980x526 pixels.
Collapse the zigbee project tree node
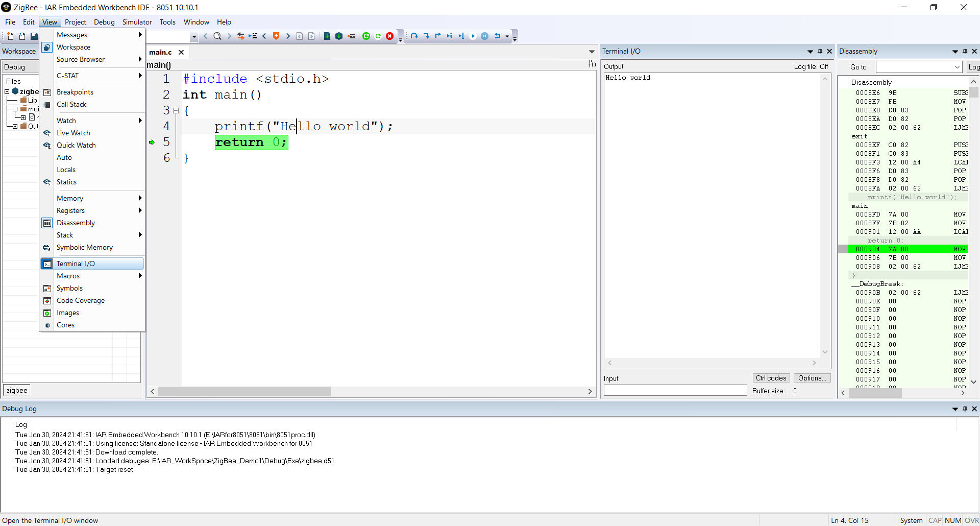click(x=7, y=91)
